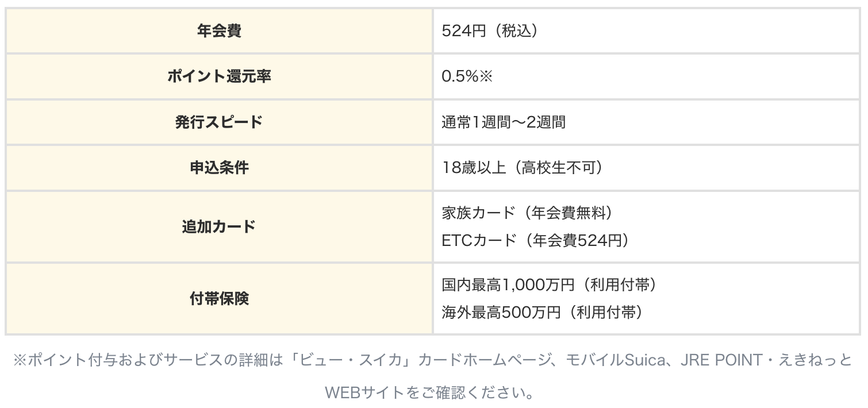Select the 家族カード（年会費無料）line
The height and width of the screenshot is (408, 868).
(528, 213)
